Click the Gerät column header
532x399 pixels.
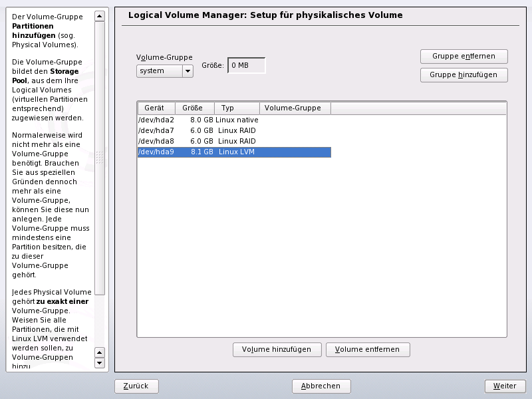155,108
